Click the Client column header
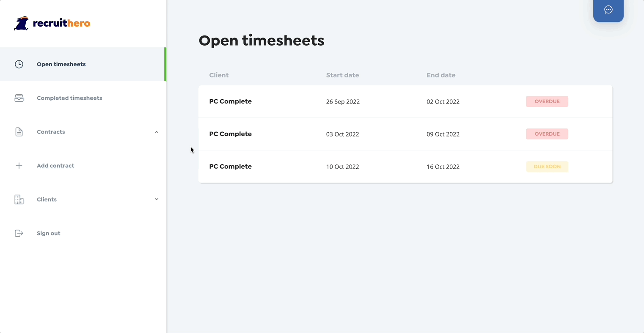Image resolution: width=644 pixels, height=333 pixels. (219, 75)
